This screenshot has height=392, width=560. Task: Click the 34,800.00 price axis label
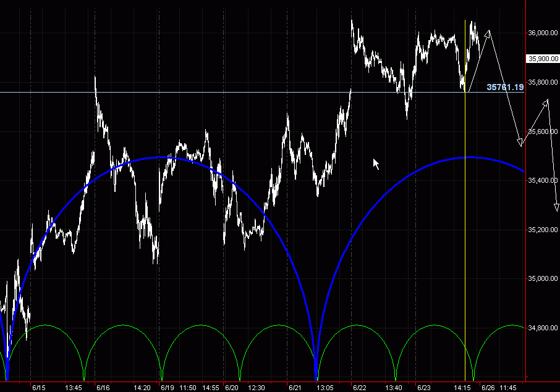543,328
